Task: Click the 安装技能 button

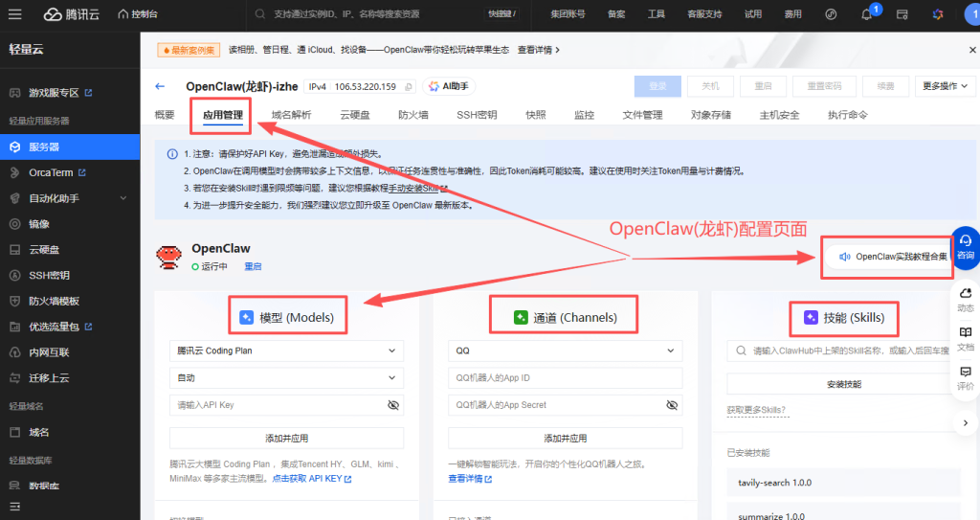Action: point(842,384)
